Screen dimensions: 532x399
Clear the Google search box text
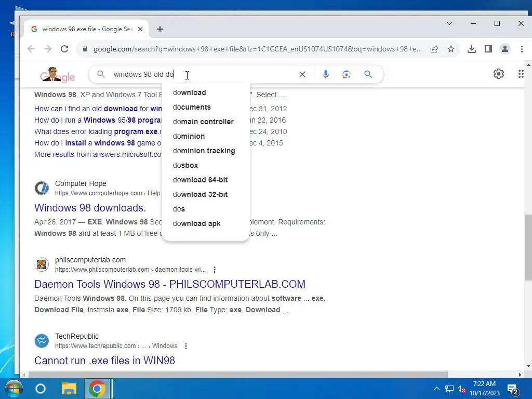[302, 74]
